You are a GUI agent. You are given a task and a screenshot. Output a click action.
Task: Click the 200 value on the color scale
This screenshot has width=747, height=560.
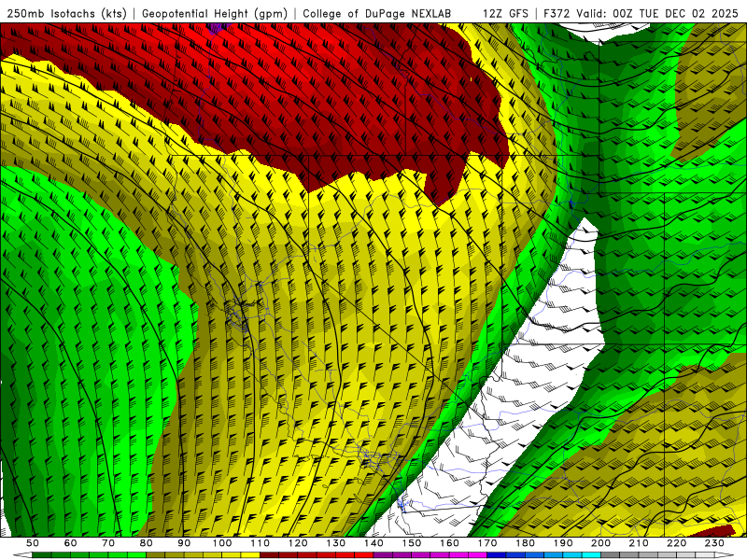[601, 543]
